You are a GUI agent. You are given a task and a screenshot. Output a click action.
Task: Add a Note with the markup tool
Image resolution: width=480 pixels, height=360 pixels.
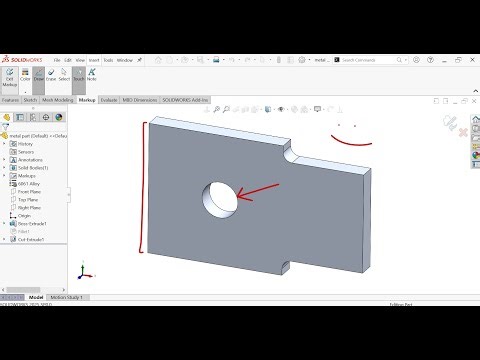(92, 75)
